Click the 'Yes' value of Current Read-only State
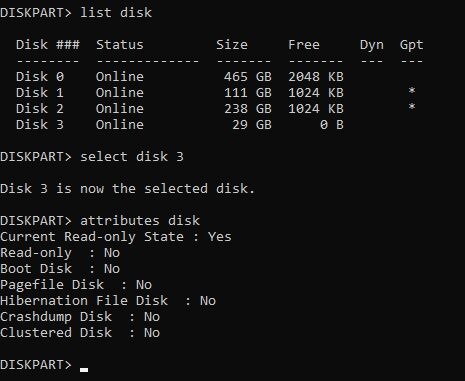The image size is (465, 381). click(x=220, y=237)
